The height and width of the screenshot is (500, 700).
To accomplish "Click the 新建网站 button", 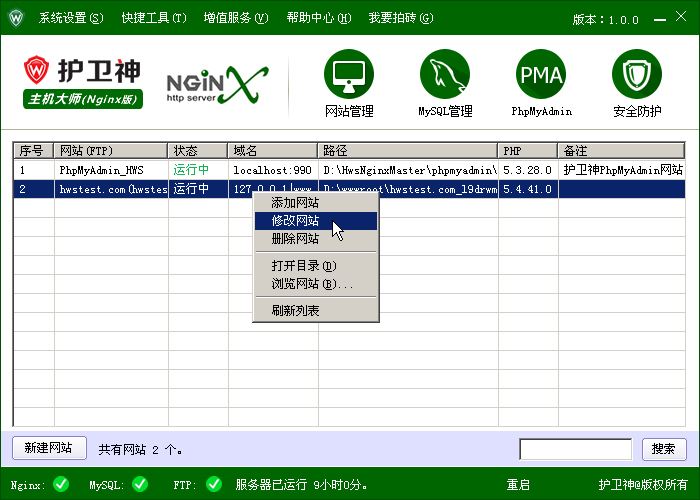I will (x=49, y=448).
